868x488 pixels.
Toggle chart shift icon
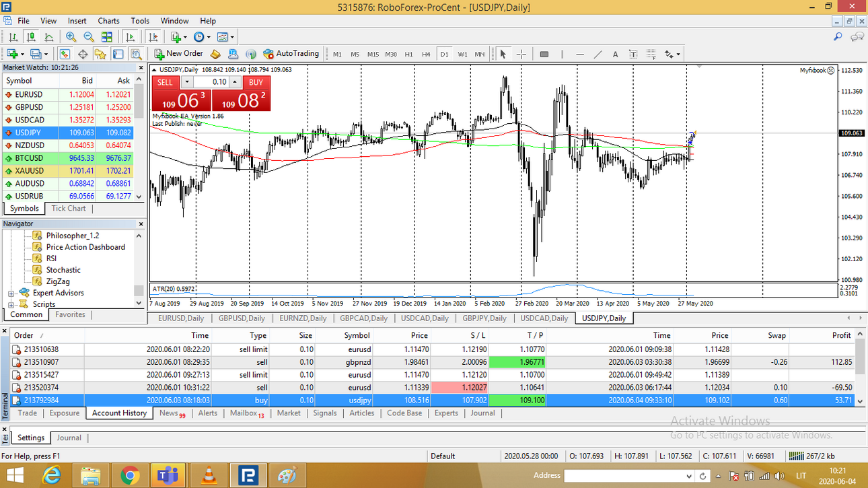click(x=153, y=37)
